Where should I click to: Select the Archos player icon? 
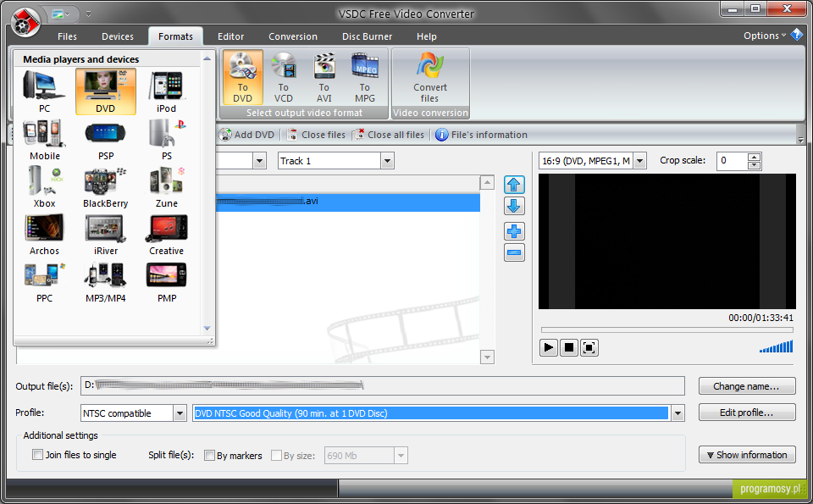pyautogui.click(x=45, y=235)
